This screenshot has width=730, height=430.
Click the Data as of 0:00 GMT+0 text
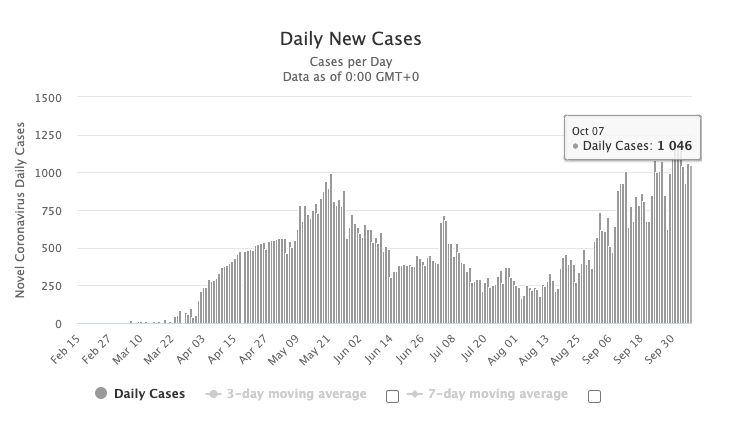click(351, 76)
